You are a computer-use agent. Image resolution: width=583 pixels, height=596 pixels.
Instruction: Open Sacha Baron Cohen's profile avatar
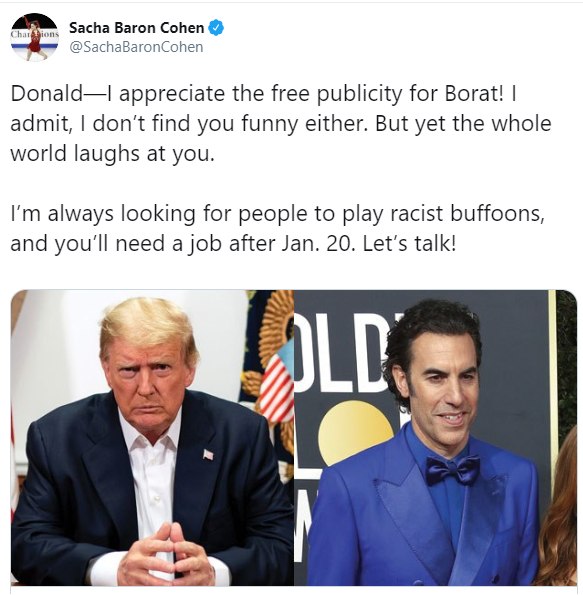pyautogui.click(x=35, y=37)
